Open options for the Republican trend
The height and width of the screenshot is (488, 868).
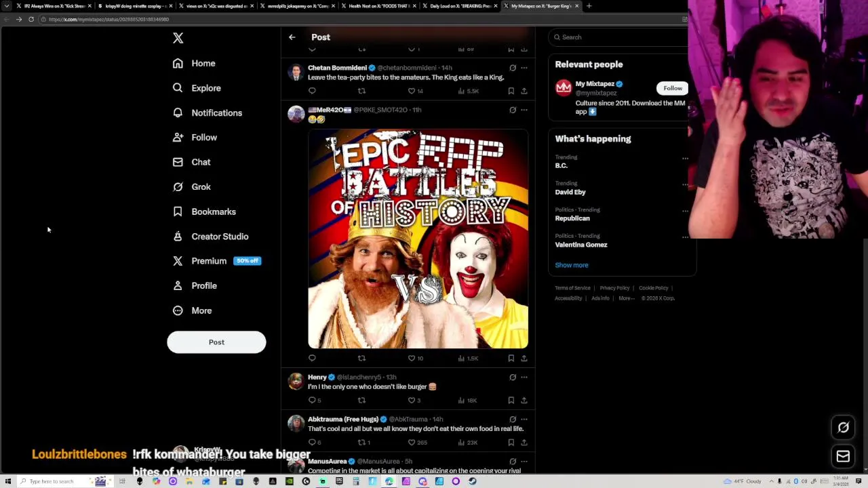(685, 211)
